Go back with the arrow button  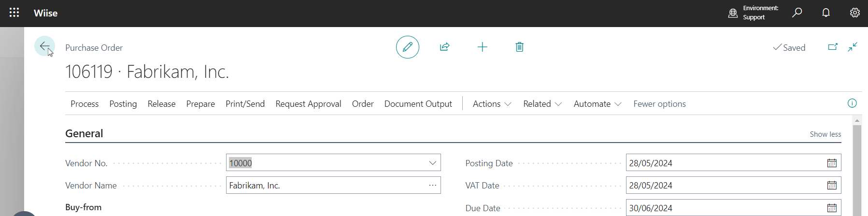[44, 46]
